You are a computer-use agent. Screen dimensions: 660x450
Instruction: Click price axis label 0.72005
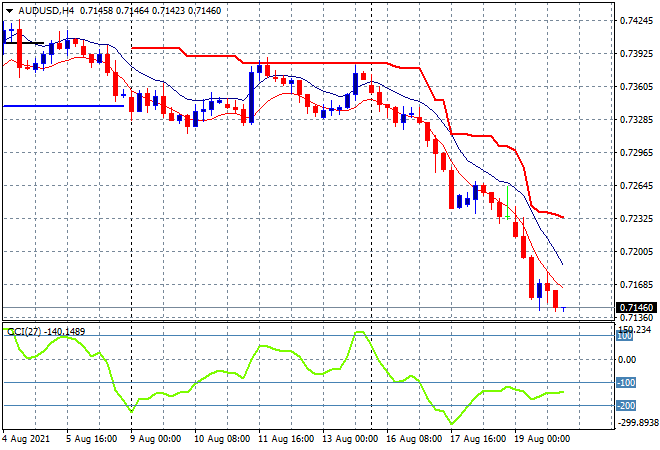click(x=636, y=251)
